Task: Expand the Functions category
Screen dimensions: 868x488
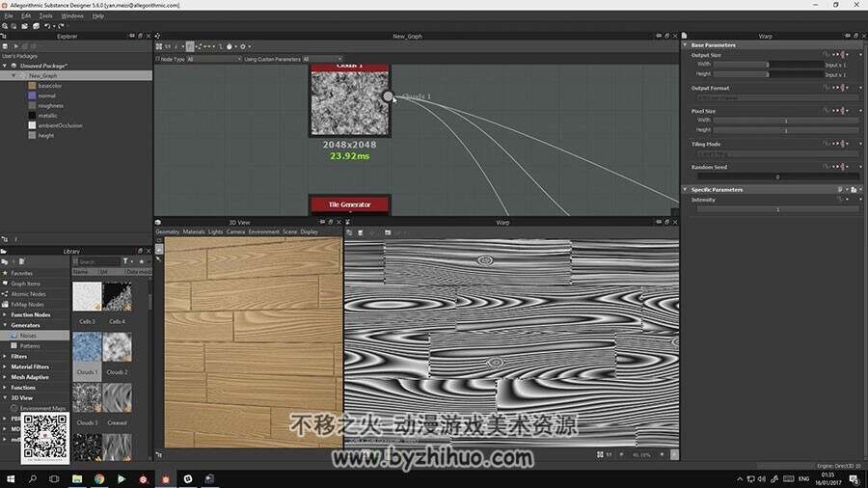Action: click(x=5, y=388)
